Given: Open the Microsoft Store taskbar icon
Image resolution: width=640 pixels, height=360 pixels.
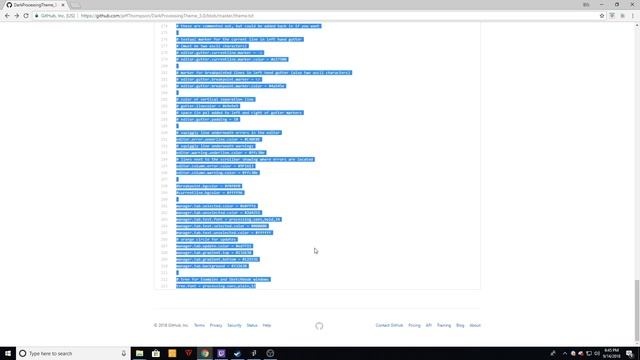Looking at the screenshot, I should [x=156, y=353].
